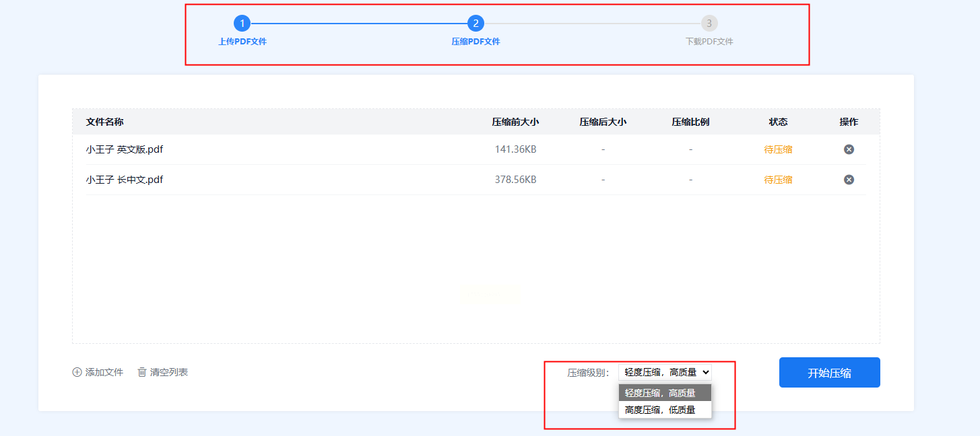Select the 小王子 英文版.pdf file row name

click(125, 149)
